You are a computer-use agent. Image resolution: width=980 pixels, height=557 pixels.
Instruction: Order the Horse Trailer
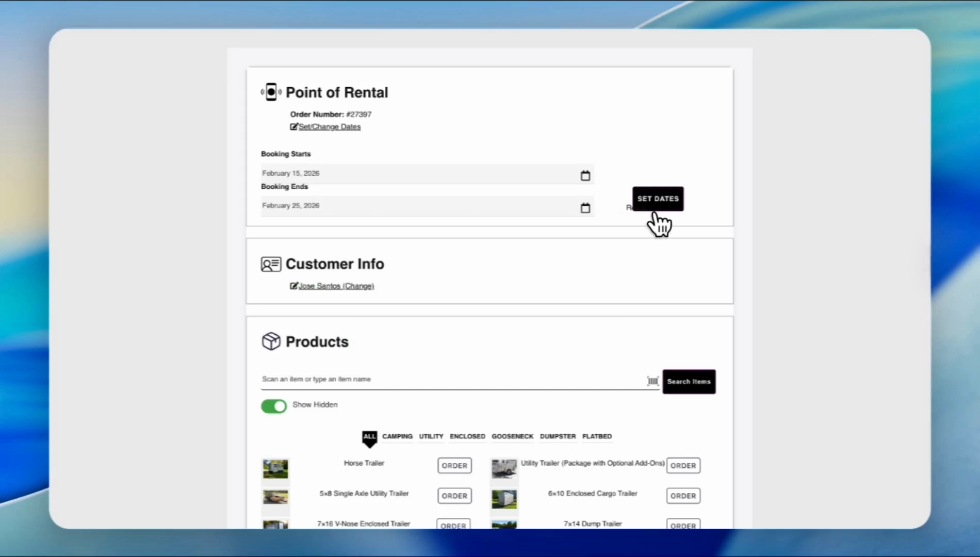click(454, 466)
